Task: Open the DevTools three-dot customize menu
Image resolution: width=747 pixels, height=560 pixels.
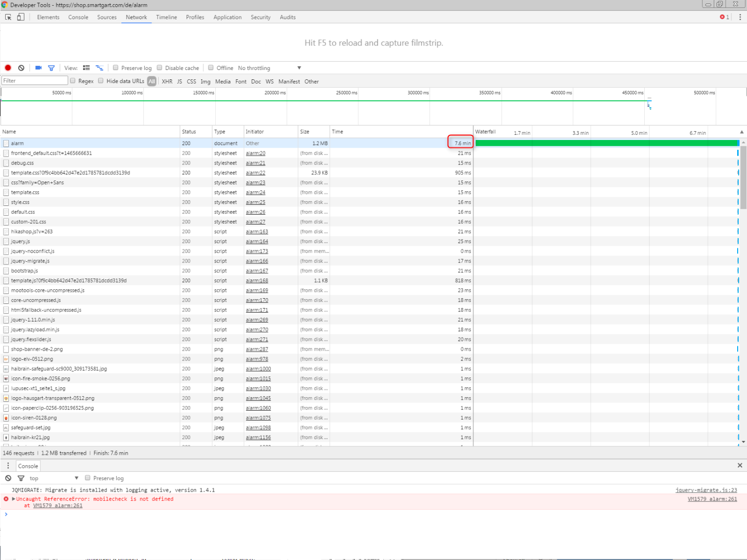Action: [740, 17]
